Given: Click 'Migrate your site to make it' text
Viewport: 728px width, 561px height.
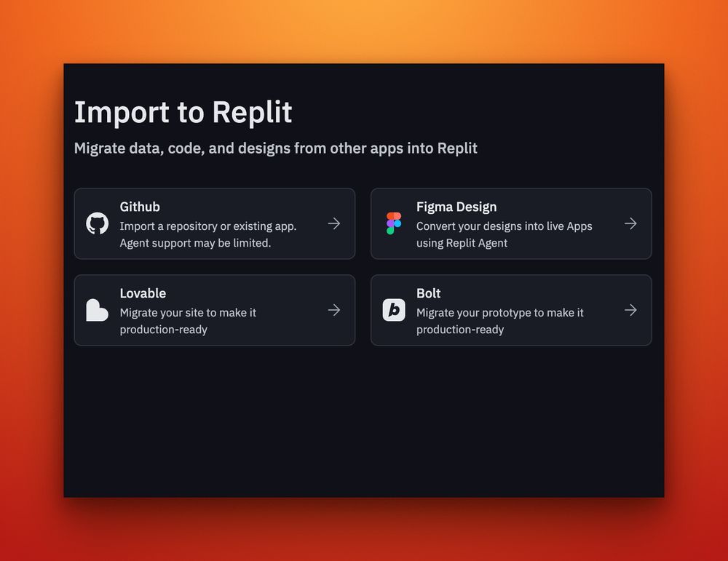Looking at the screenshot, I should coord(188,313).
